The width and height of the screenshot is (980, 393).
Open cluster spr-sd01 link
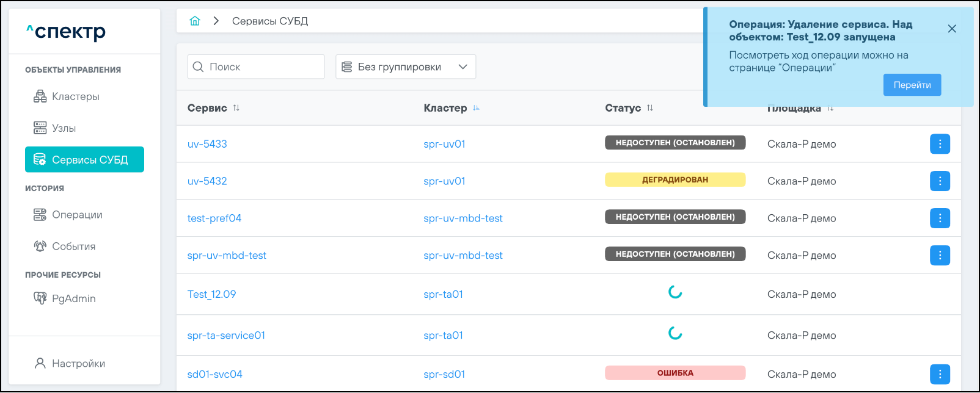click(444, 374)
